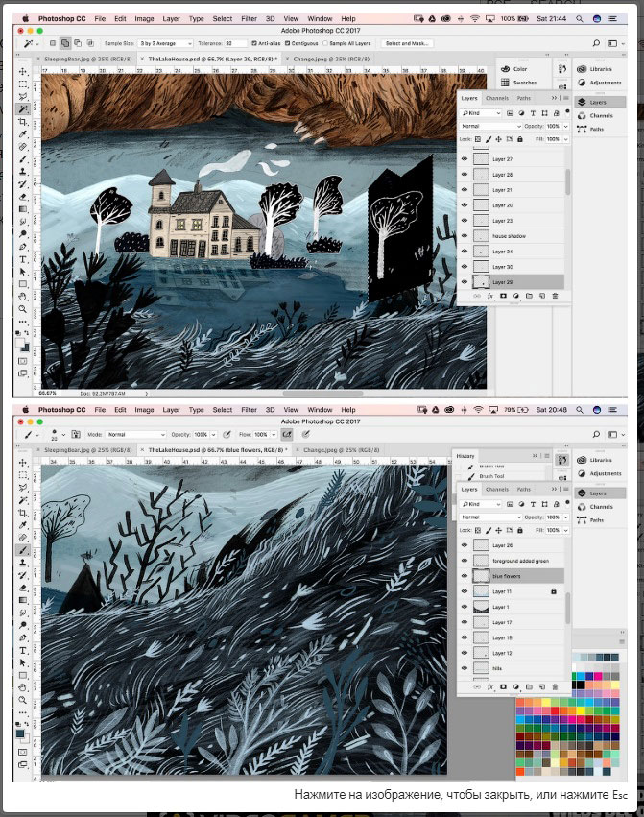Open the Swatches panel icon

click(505, 83)
